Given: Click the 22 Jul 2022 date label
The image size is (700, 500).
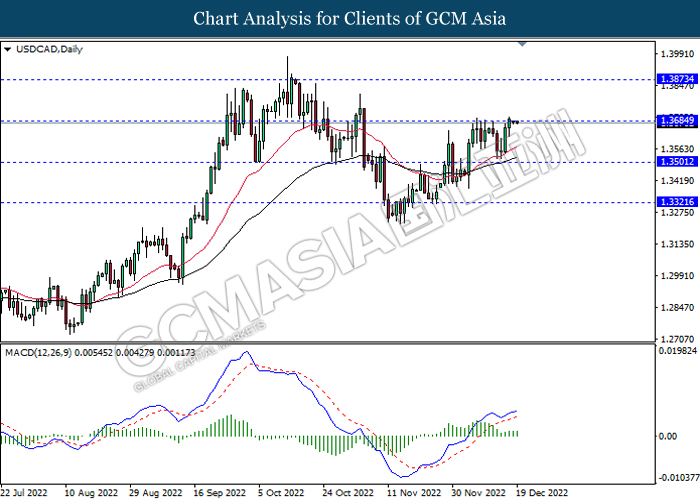Looking at the screenshot, I should point(24,493).
